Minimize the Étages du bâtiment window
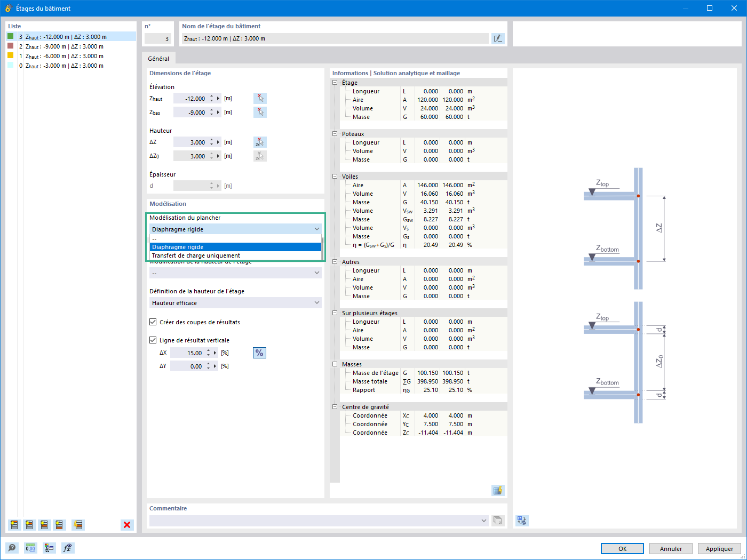 (685, 8)
